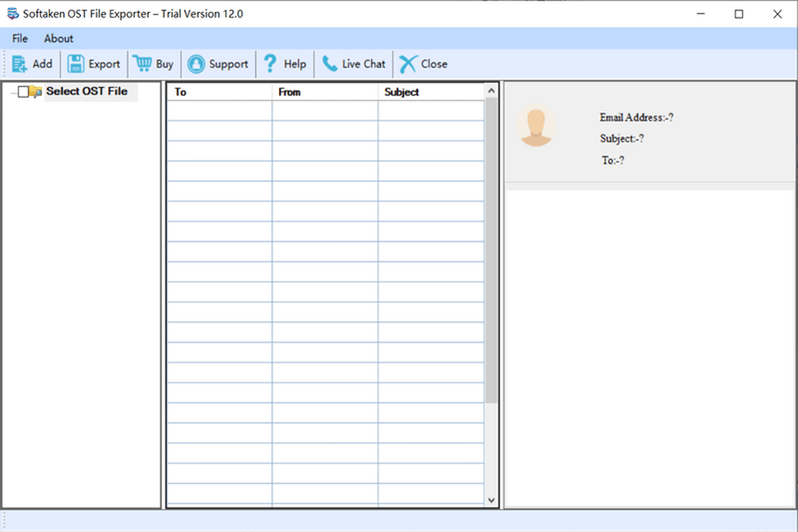Close the window via title bar X
Image resolution: width=798 pixels, height=532 pixels.
click(x=777, y=14)
